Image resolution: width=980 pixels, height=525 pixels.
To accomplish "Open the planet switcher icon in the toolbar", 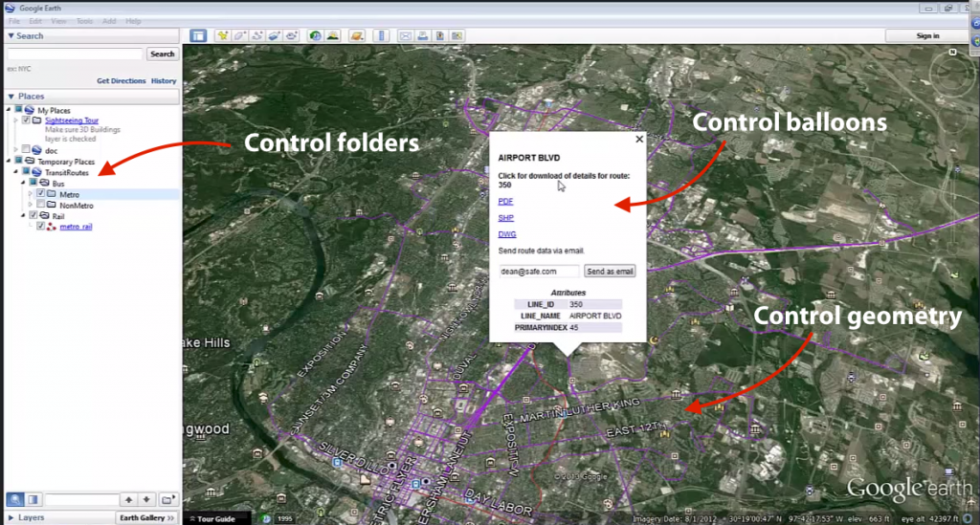I will pyautogui.click(x=357, y=36).
